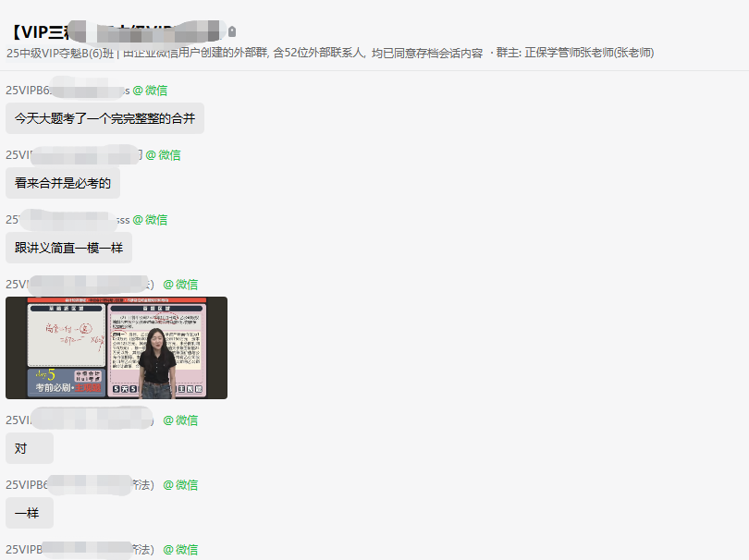Click the WeChat badge next to the first sender

click(152, 90)
